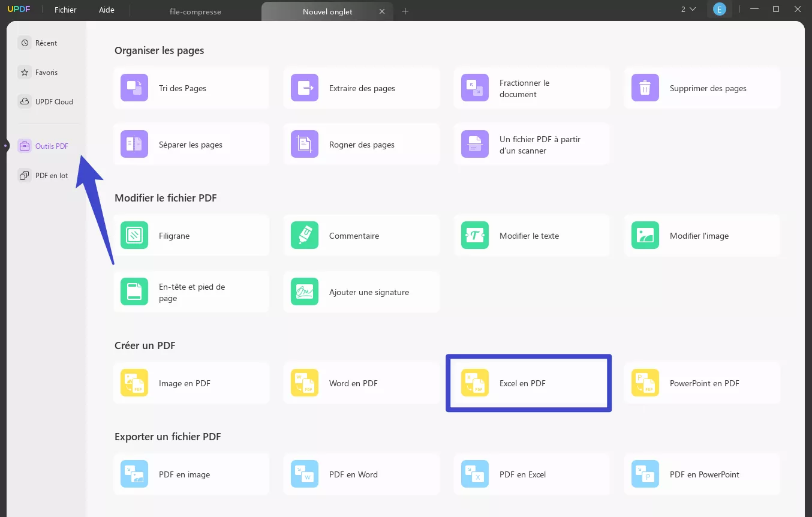Choose Extraire des pages label

[x=362, y=88]
